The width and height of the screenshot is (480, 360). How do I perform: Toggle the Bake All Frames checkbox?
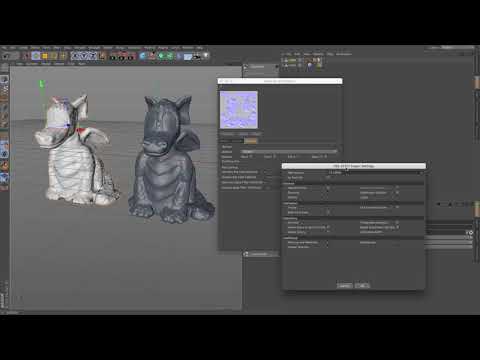click(x=328, y=212)
